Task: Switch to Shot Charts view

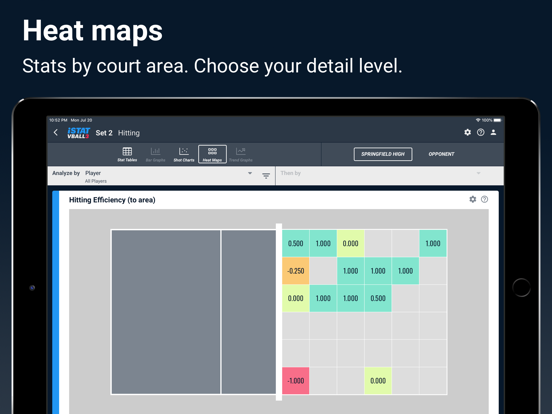Action: click(x=184, y=155)
